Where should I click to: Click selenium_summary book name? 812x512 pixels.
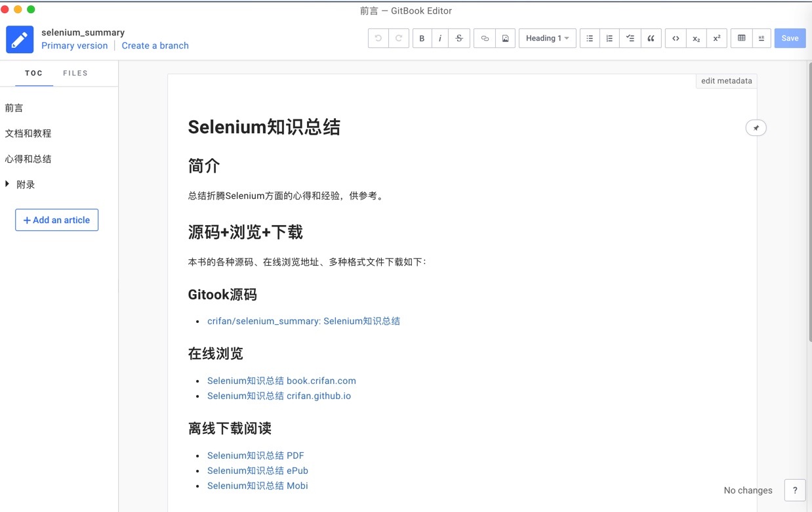83,32
